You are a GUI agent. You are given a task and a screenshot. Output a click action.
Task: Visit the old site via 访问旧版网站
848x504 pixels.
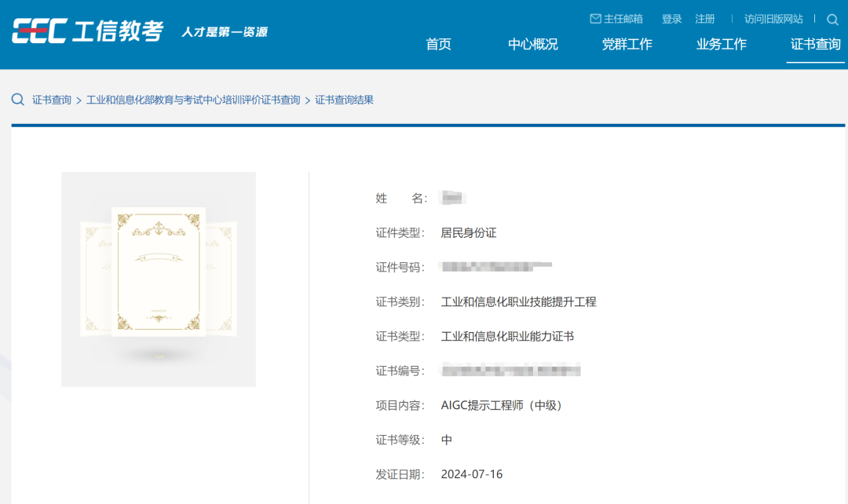773,19
